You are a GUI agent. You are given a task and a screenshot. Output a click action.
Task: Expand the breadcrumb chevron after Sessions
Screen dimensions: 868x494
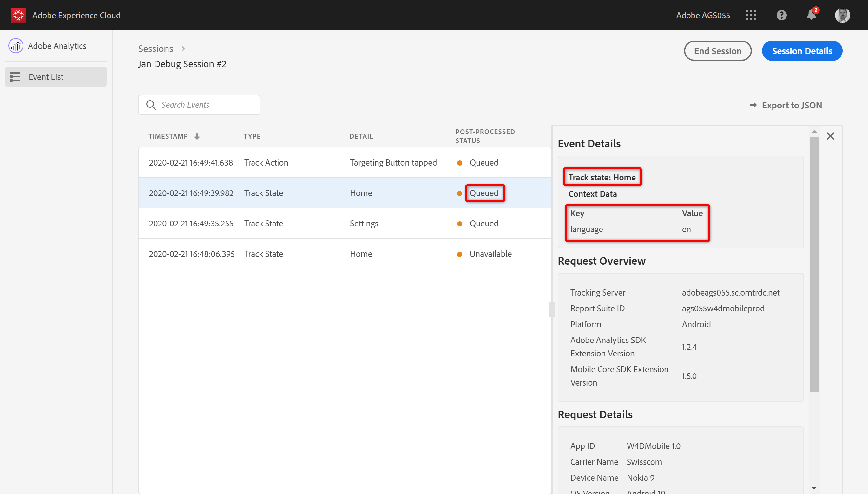[183, 49]
